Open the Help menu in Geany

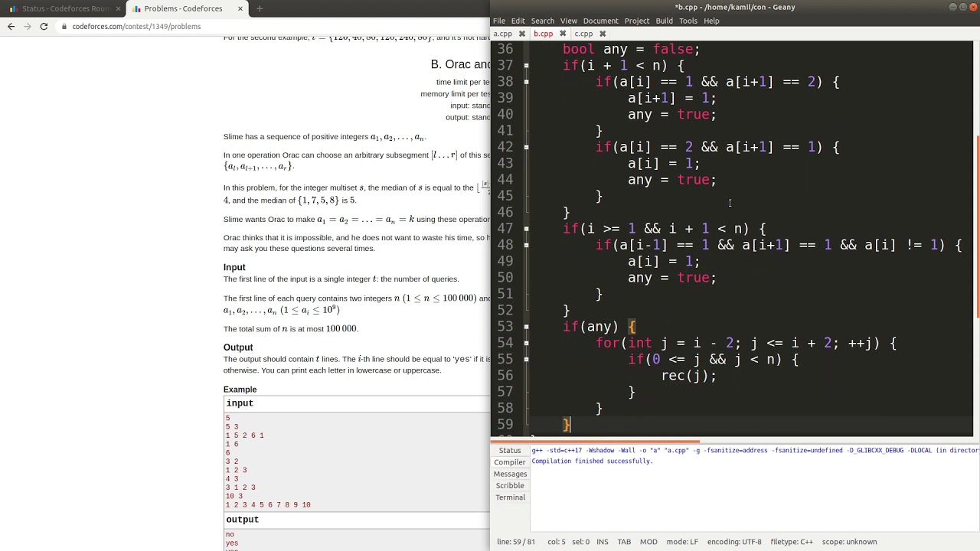(x=711, y=21)
